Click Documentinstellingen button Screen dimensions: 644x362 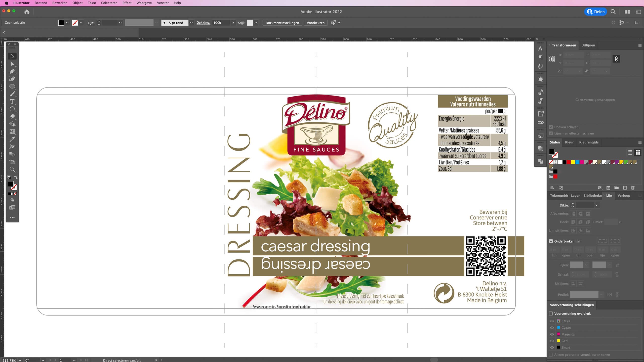pyautogui.click(x=282, y=23)
